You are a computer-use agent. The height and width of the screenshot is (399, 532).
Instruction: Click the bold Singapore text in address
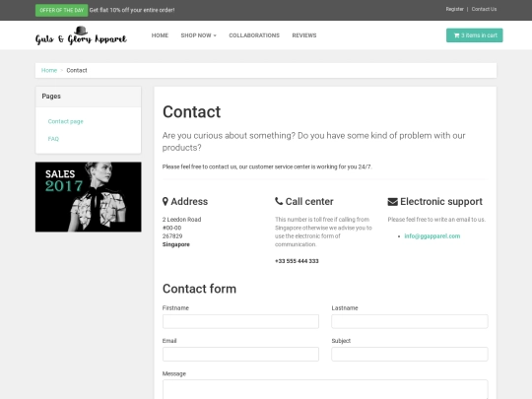175,244
